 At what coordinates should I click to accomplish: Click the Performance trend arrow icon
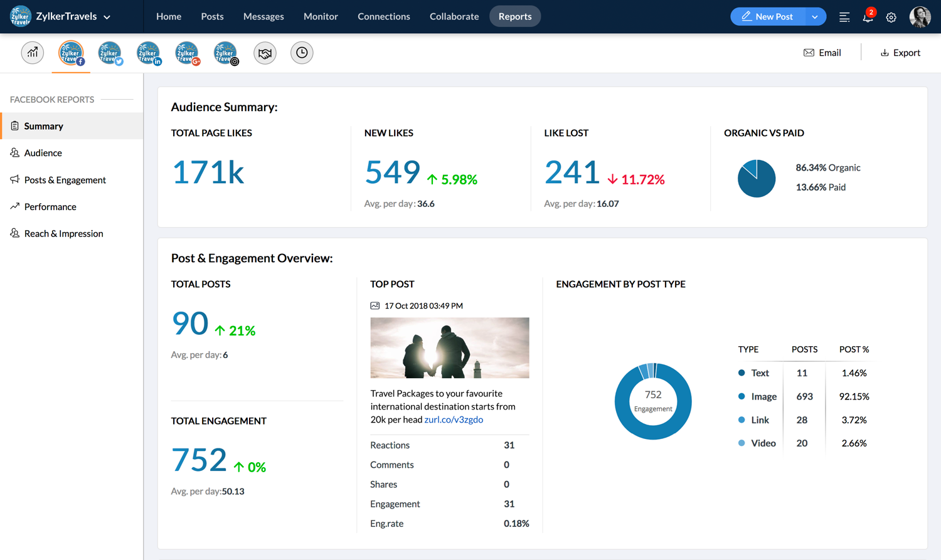pyautogui.click(x=14, y=206)
